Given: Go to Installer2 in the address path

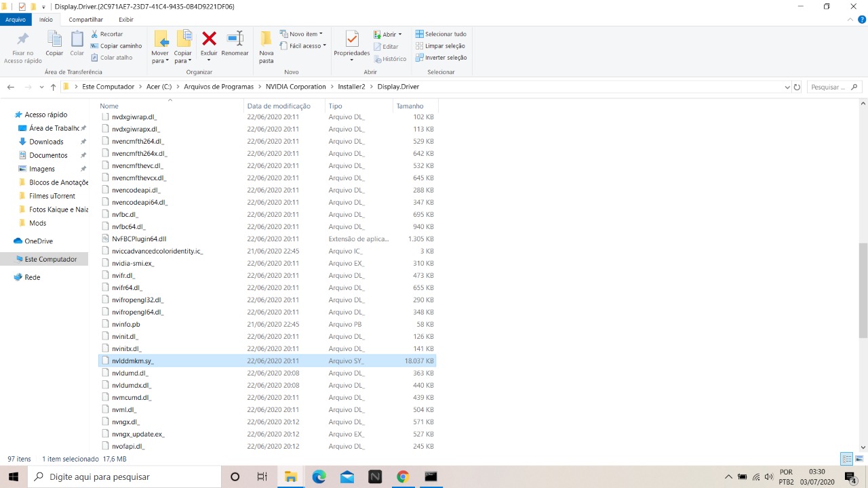Looking at the screenshot, I should (352, 87).
